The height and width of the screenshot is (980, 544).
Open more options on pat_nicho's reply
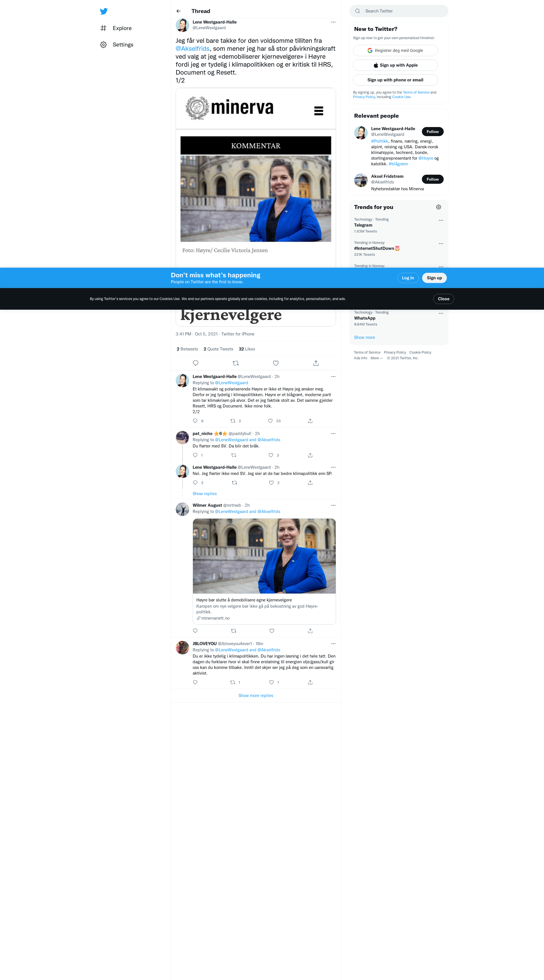click(x=333, y=434)
